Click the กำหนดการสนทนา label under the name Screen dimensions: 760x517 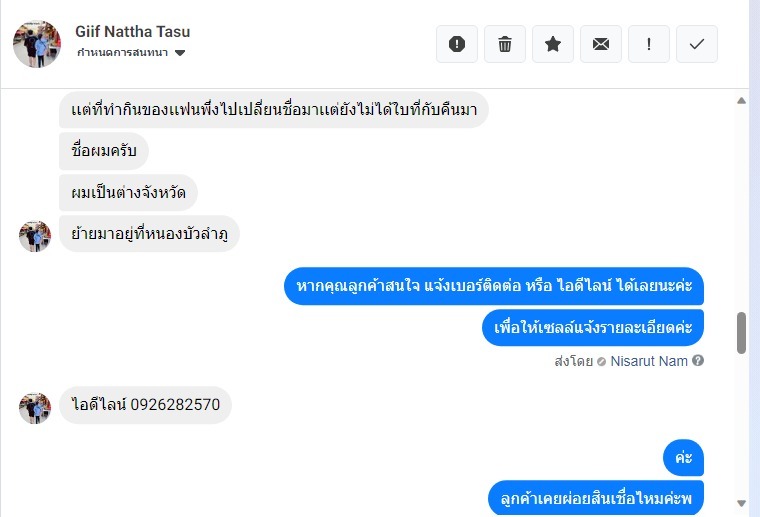coord(122,53)
